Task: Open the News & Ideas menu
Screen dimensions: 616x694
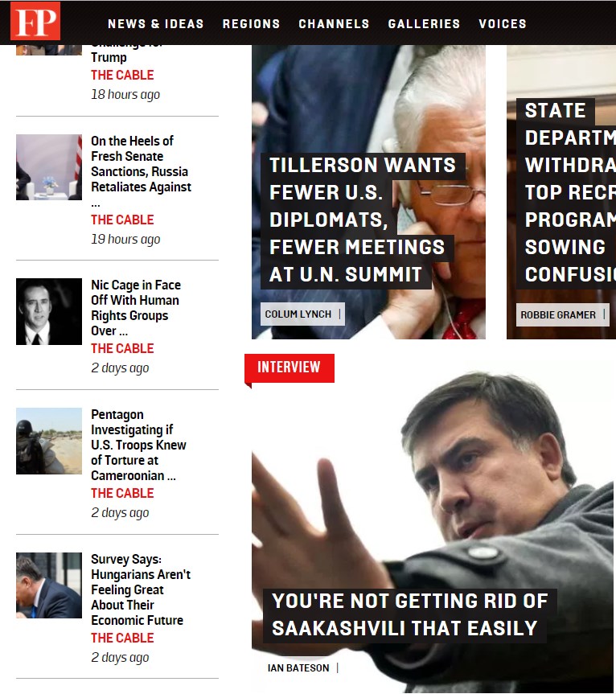Action: coord(156,24)
